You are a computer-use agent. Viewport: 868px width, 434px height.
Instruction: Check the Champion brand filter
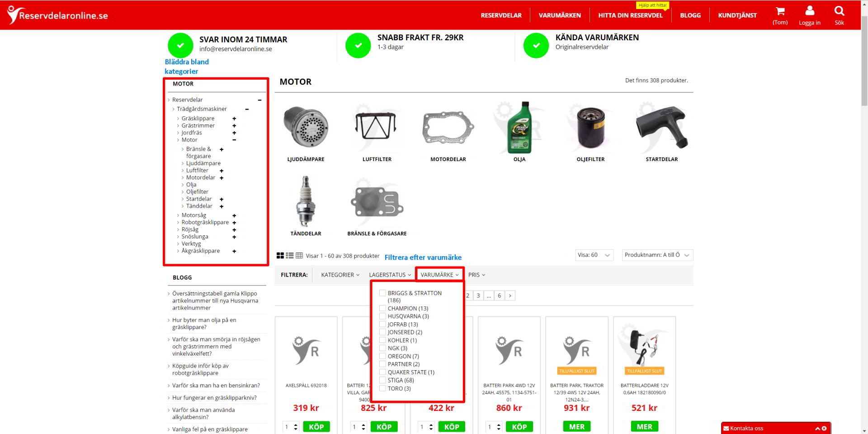[382, 308]
